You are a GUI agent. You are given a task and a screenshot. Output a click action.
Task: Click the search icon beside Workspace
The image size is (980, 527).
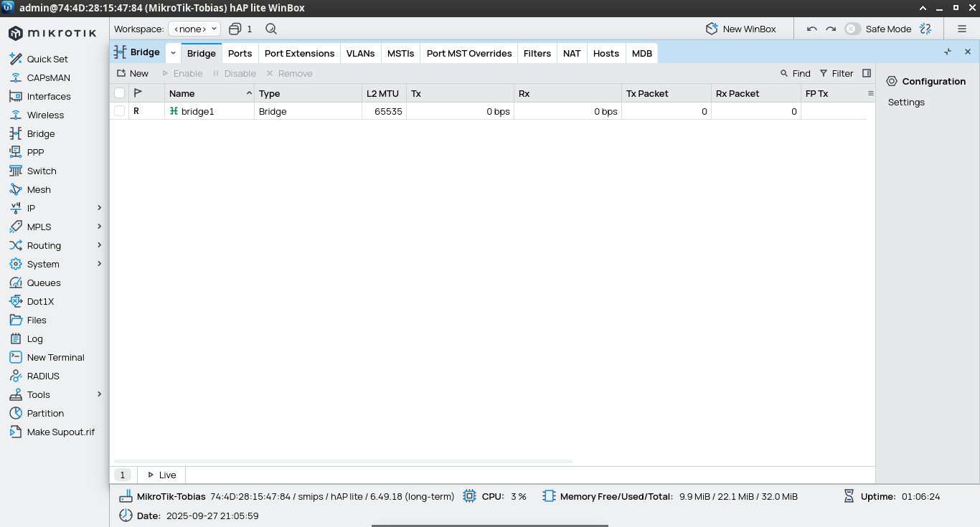[x=270, y=29]
